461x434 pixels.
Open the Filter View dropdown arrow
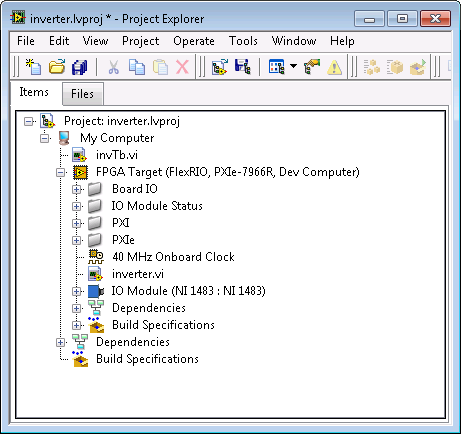point(293,66)
